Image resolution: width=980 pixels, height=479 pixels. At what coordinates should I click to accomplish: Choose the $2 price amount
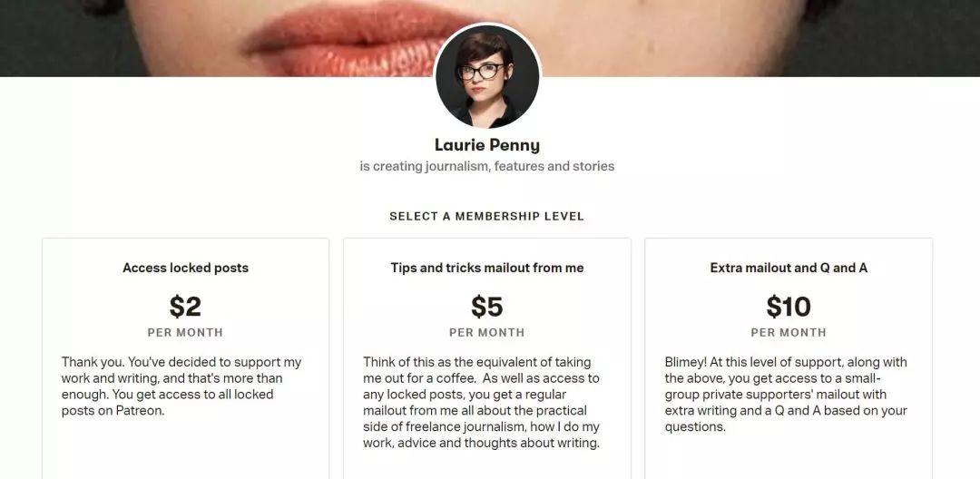point(185,307)
